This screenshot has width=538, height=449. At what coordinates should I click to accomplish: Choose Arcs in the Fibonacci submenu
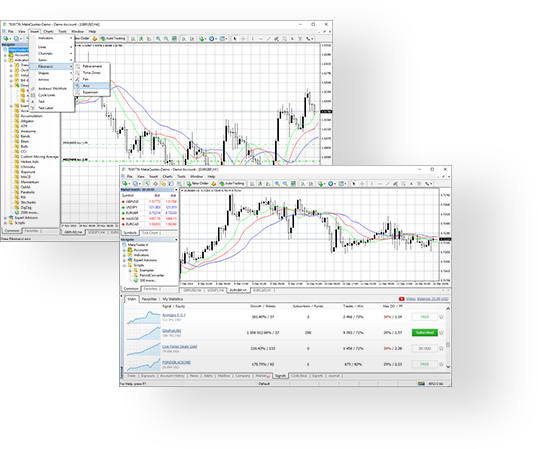click(x=92, y=86)
